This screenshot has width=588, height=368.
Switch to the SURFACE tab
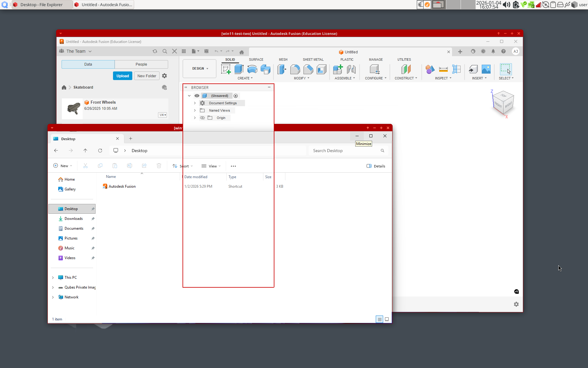[256, 59]
